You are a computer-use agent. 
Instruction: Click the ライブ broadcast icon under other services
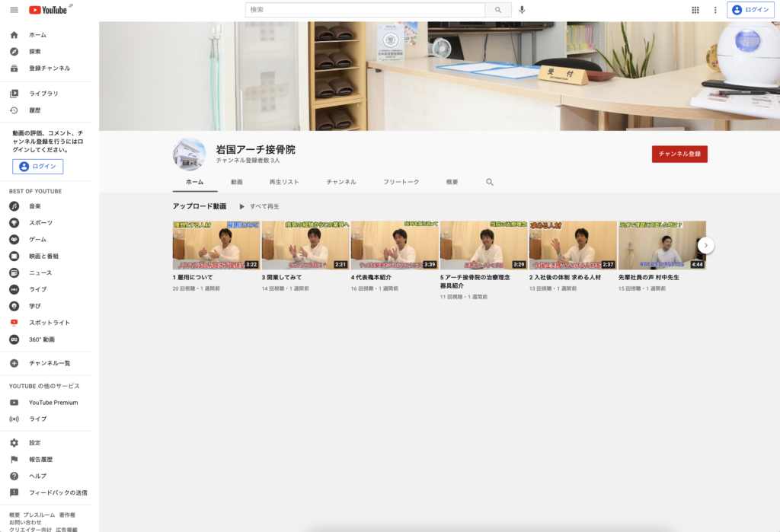(14, 419)
